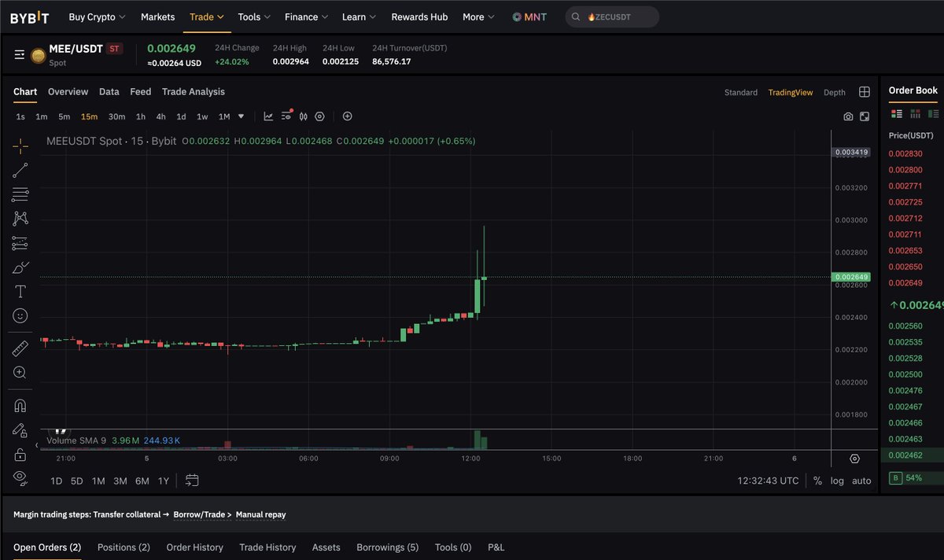944x560 pixels.
Task: Hide all drawings with eye icon
Action: tap(20, 477)
